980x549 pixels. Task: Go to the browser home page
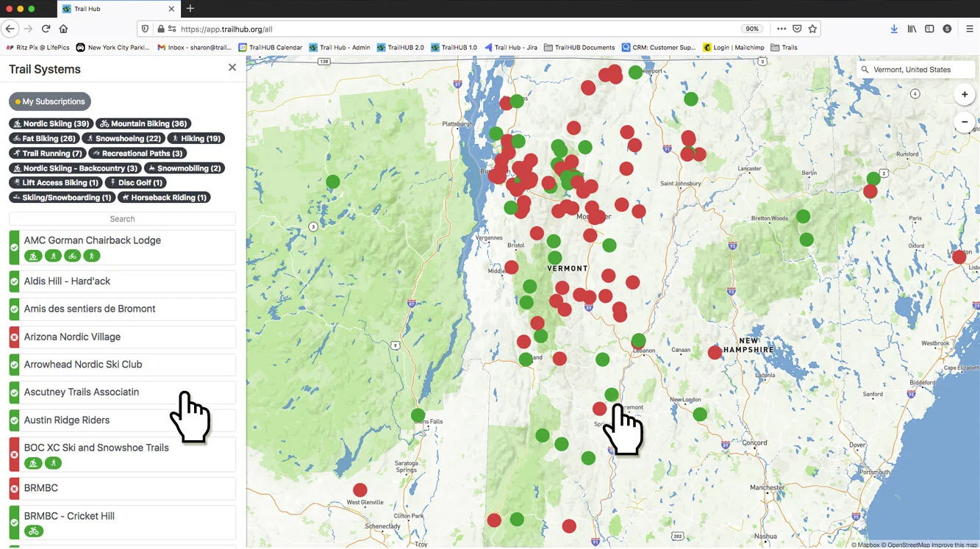click(x=64, y=29)
